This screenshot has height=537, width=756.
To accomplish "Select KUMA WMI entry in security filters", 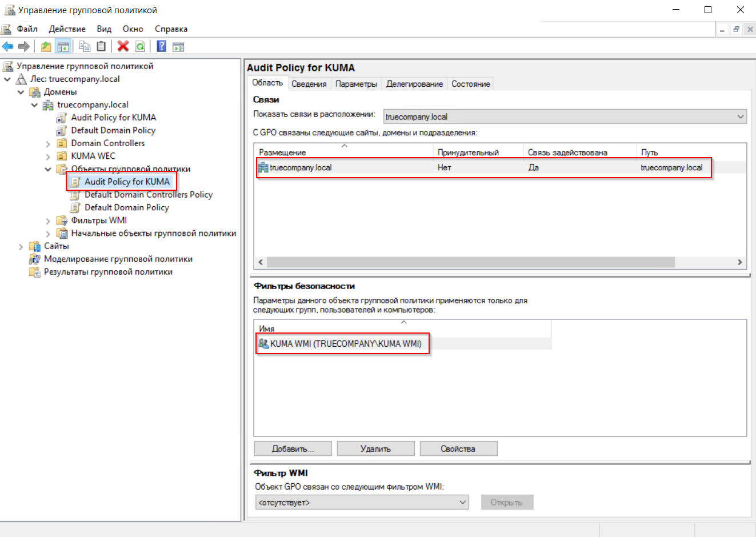I will coord(346,343).
